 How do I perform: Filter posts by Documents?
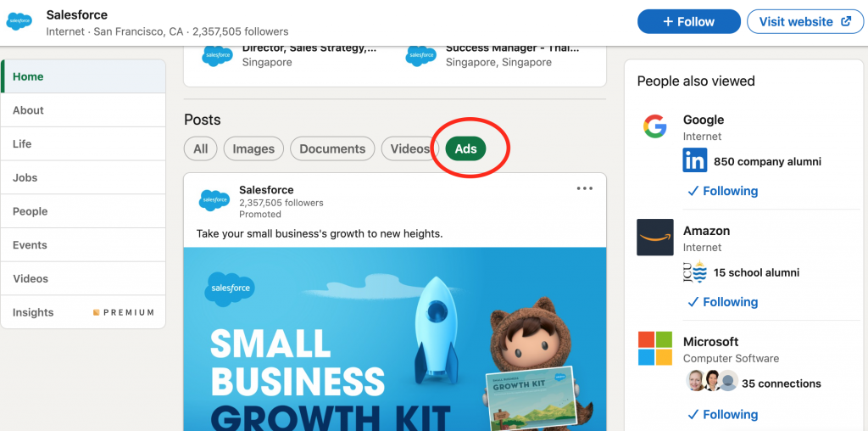(x=332, y=148)
